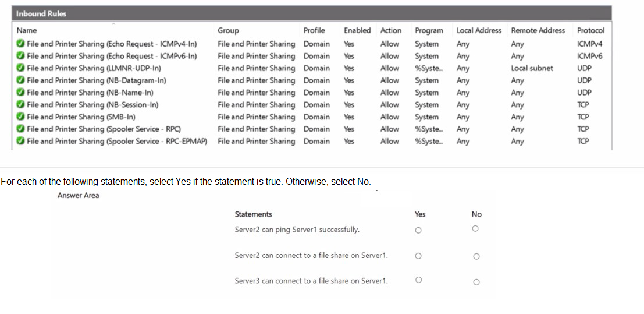Viewport: 644px width, 314px height.
Task: Click green check icon for NB-Name-In rule
Action: pyautogui.click(x=20, y=92)
